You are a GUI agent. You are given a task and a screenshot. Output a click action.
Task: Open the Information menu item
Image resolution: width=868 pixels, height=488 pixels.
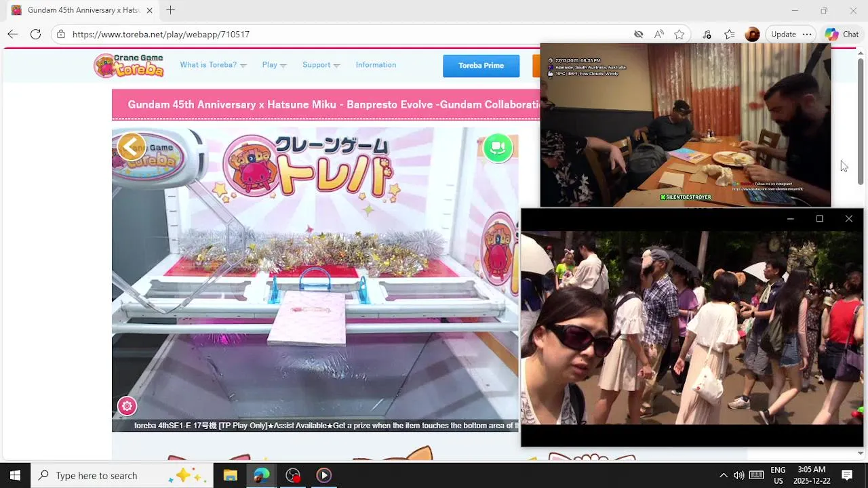click(x=376, y=65)
